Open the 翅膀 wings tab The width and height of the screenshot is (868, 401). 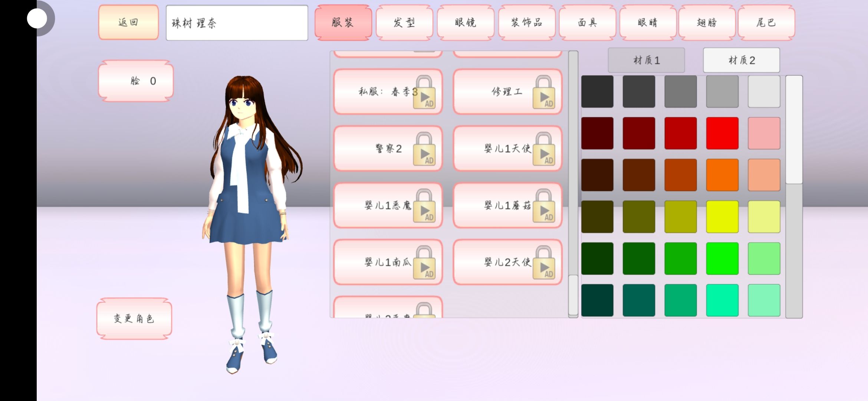point(707,23)
